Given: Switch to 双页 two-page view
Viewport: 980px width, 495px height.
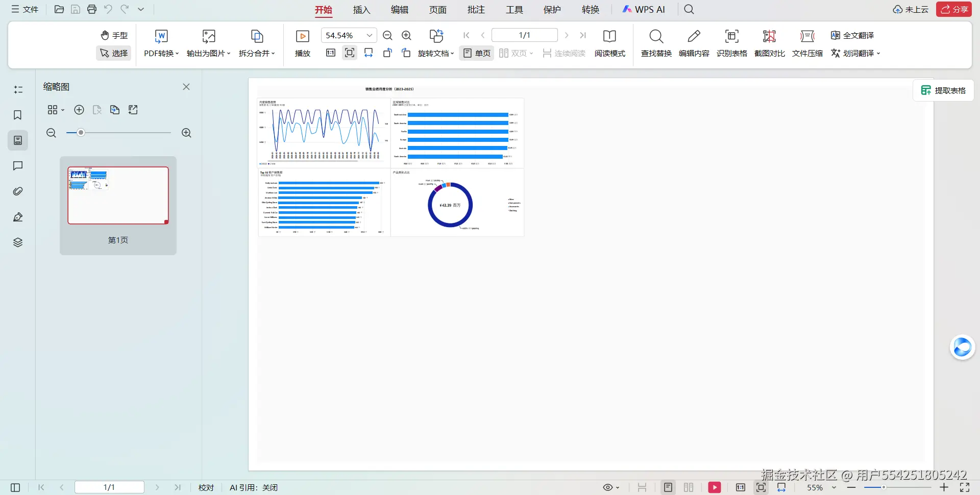Looking at the screenshot, I should pyautogui.click(x=516, y=53).
